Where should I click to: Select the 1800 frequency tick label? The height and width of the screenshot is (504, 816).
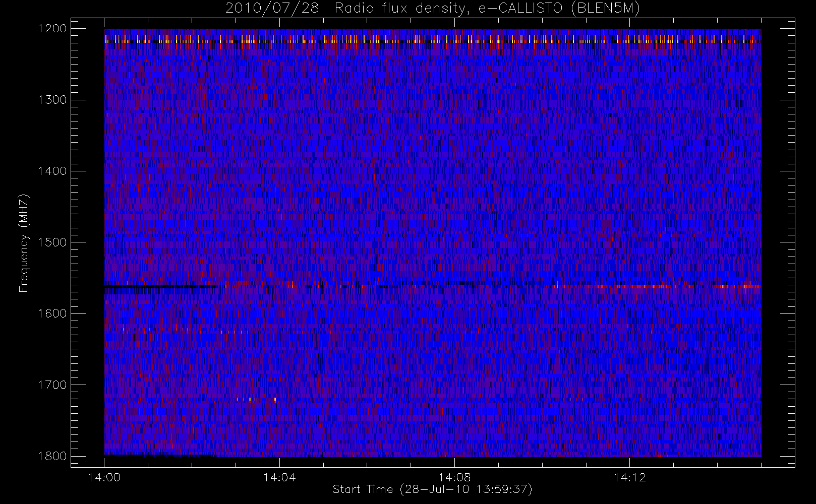pos(52,456)
